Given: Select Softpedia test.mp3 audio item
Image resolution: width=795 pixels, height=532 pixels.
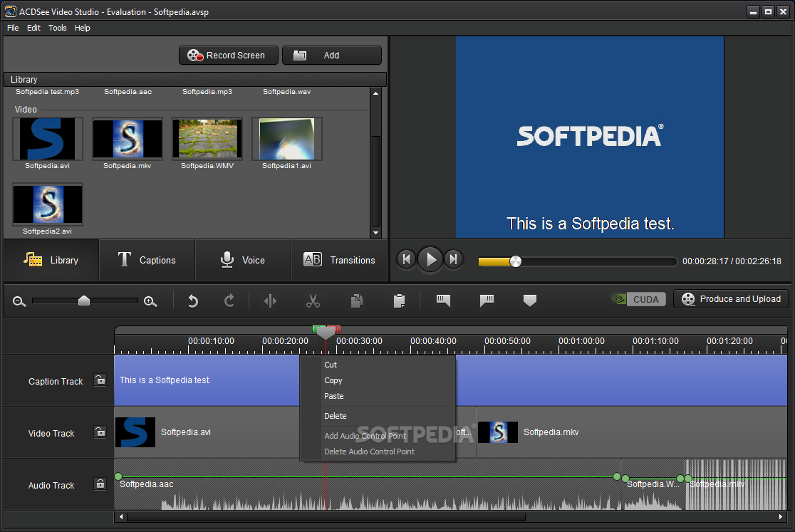Looking at the screenshot, I should point(47,92).
